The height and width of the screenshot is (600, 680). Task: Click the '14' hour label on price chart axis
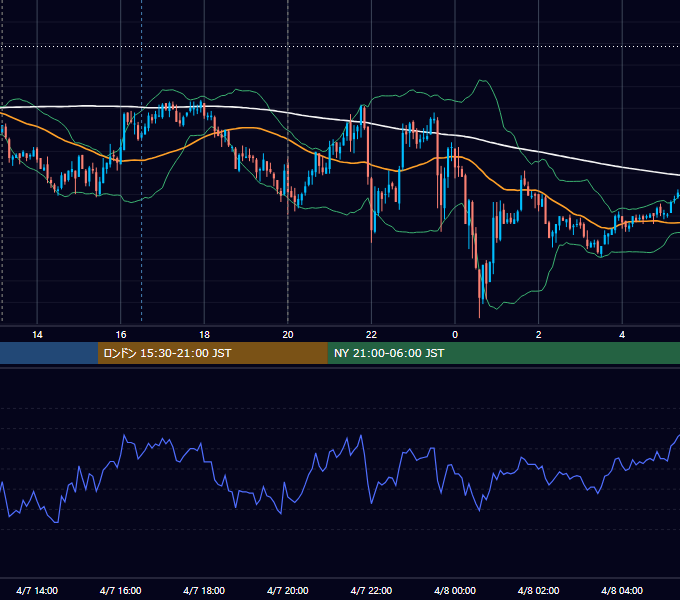click(37, 335)
